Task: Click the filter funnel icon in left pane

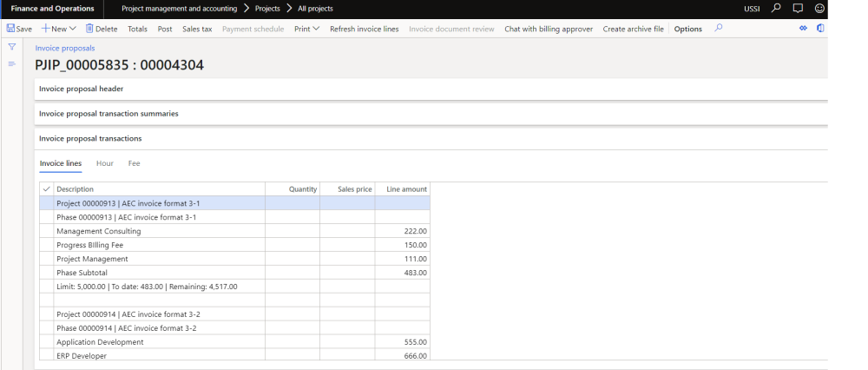Action: pyautogui.click(x=11, y=47)
